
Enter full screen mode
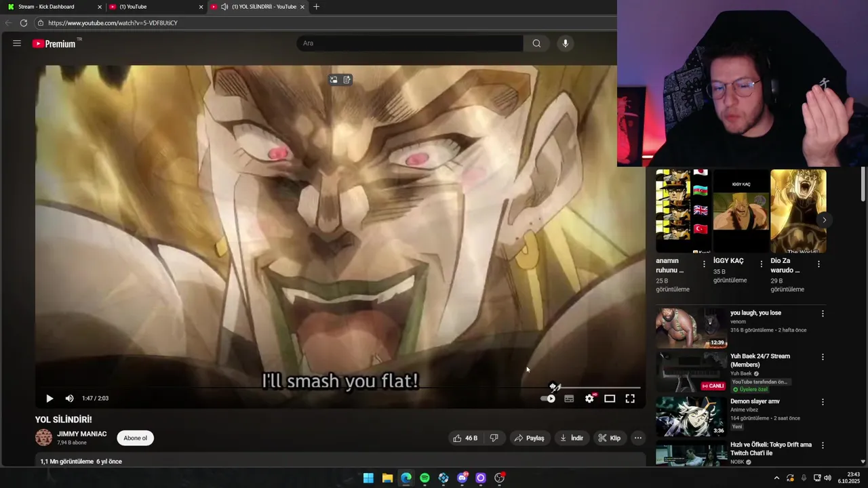(630, 399)
